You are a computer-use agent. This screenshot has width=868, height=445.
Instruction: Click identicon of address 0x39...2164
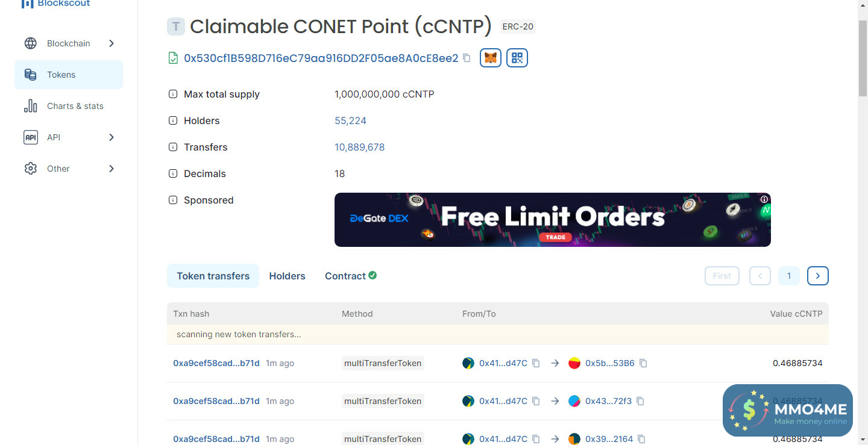tap(574, 439)
